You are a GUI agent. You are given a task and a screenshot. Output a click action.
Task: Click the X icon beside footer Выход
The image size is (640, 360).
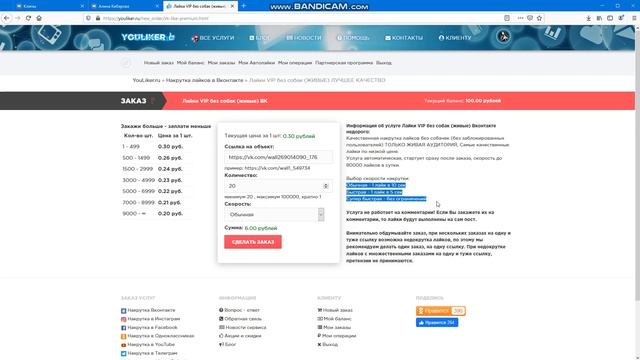point(319,344)
